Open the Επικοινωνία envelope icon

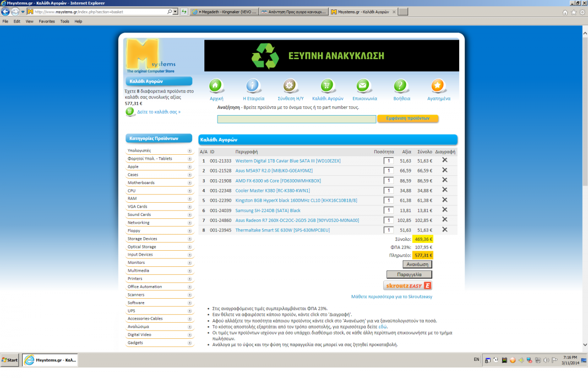[363, 86]
